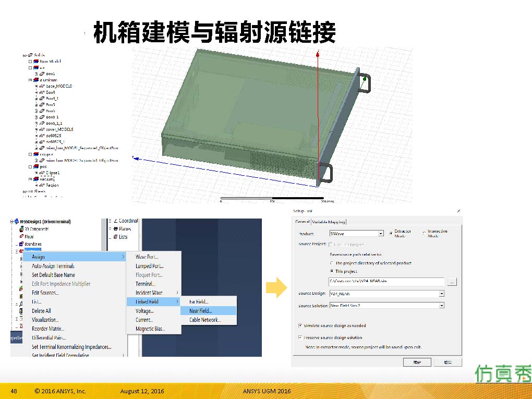
Task: Cancel the Setup Link dialog
Action: click(448, 362)
